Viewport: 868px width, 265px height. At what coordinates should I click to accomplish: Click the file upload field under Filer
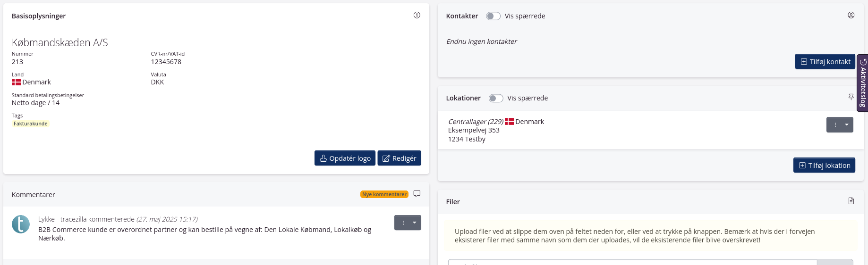coord(632,262)
